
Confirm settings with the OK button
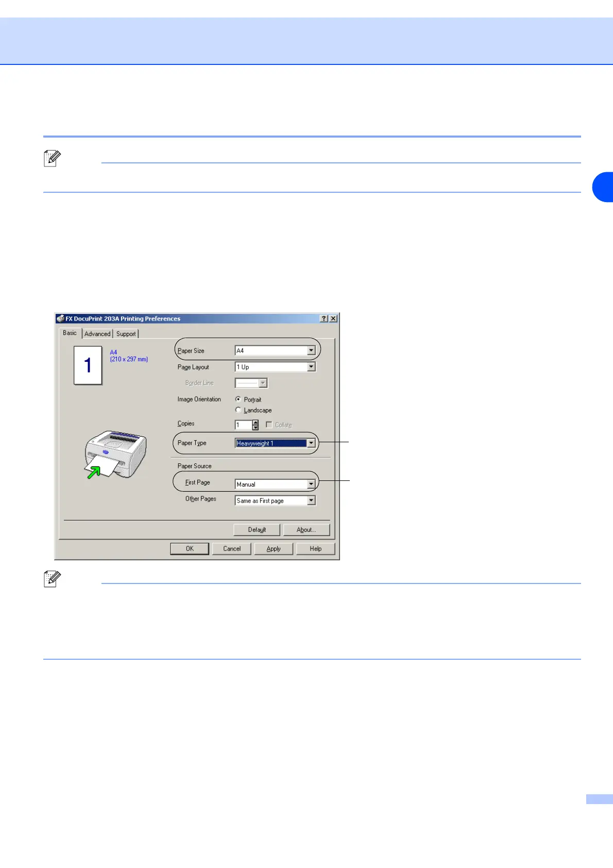(190, 549)
